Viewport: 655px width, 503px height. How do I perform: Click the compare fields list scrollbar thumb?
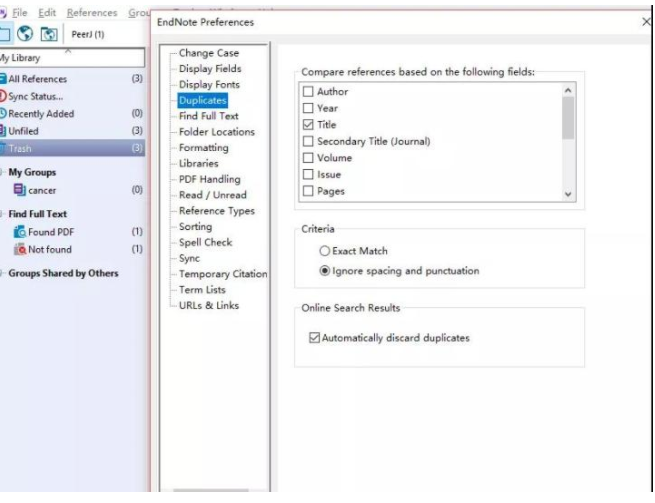[x=568, y=118]
